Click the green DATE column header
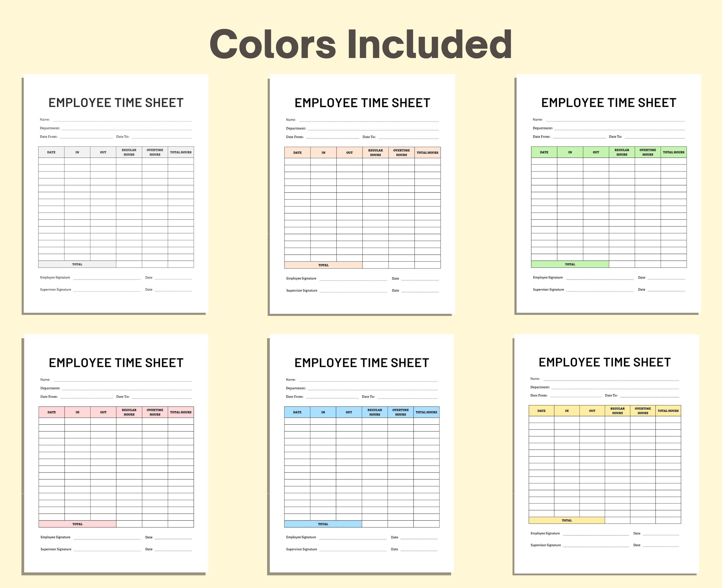The image size is (722, 588). (544, 152)
